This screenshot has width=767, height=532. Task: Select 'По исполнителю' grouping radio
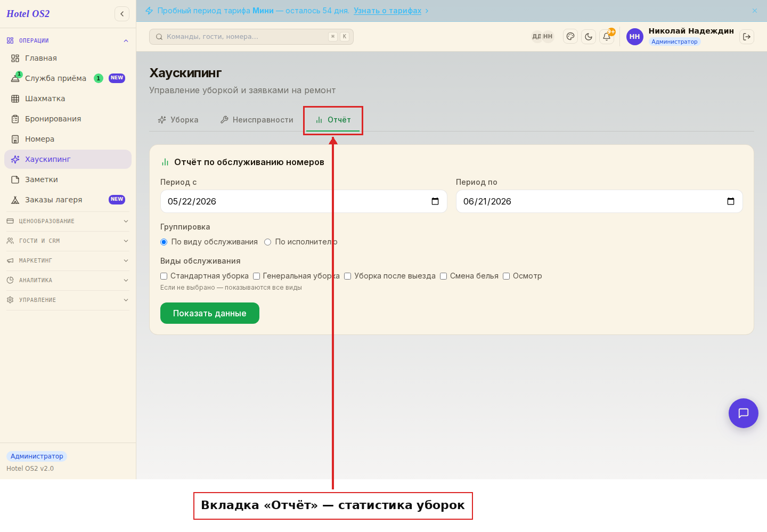coord(268,242)
